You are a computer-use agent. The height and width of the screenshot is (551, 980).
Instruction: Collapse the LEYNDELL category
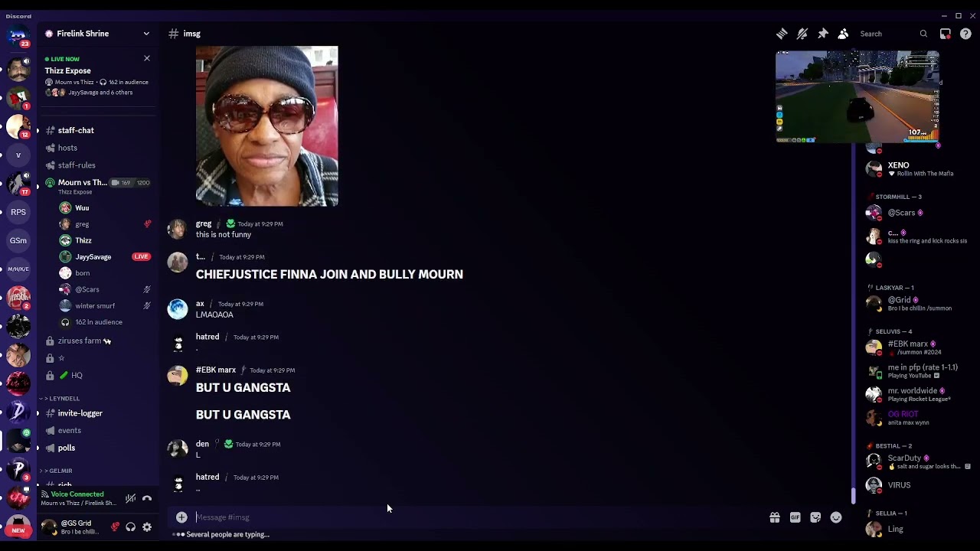pos(62,399)
